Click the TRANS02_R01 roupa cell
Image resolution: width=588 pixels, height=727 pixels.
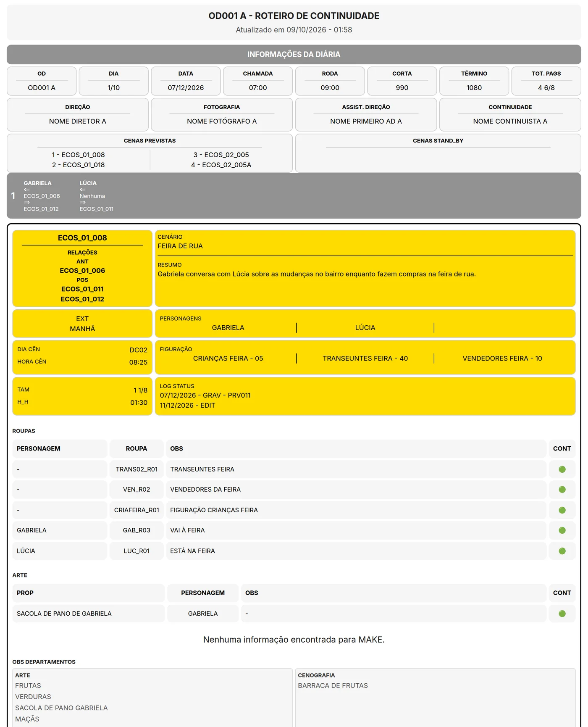pos(136,469)
